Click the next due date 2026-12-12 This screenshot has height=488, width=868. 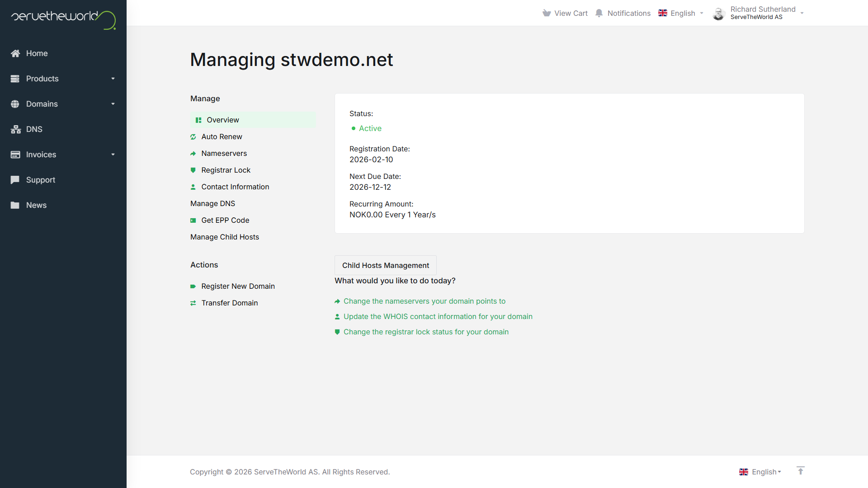[x=370, y=188]
